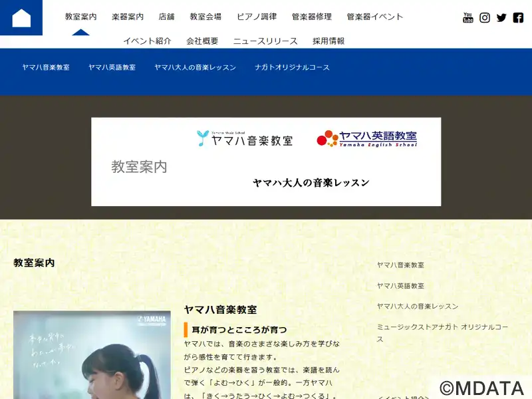The height and width of the screenshot is (399, 532).
Task: Open ヤマハ音楽教室 sidebar link
Action: coord(400,265)
